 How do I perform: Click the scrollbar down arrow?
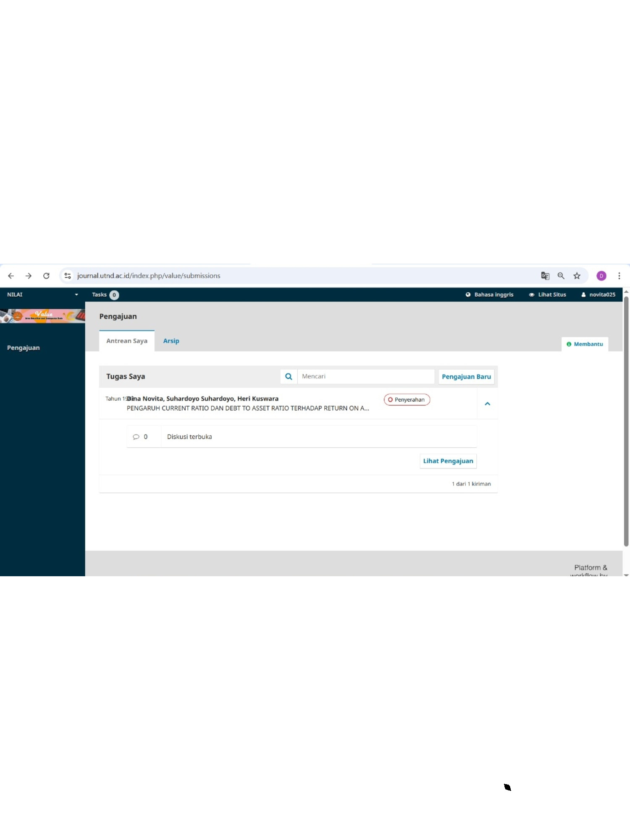point(626,575)
